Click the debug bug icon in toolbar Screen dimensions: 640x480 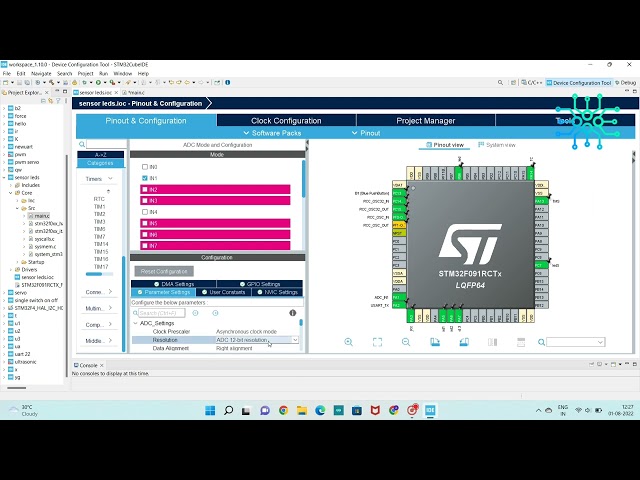(x=84, y=82)
